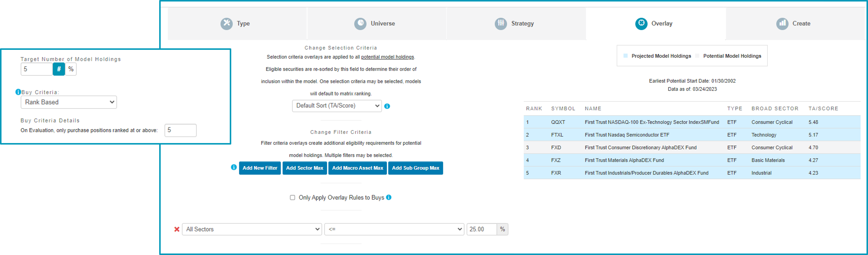The width and height of the screenshot is (868, 255).
Task: Click the 4.70 TA/Score value
Action: click(x=813, y=148)
